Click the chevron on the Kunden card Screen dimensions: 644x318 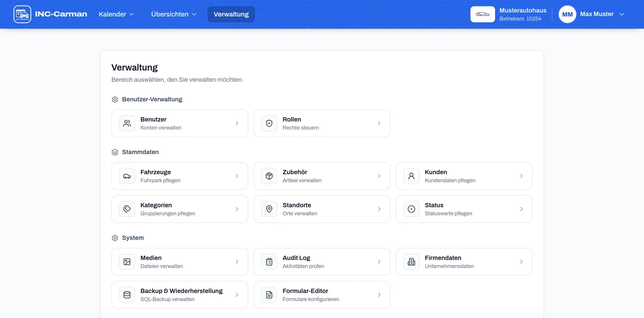pyautogui.click(x=521, y=176)
